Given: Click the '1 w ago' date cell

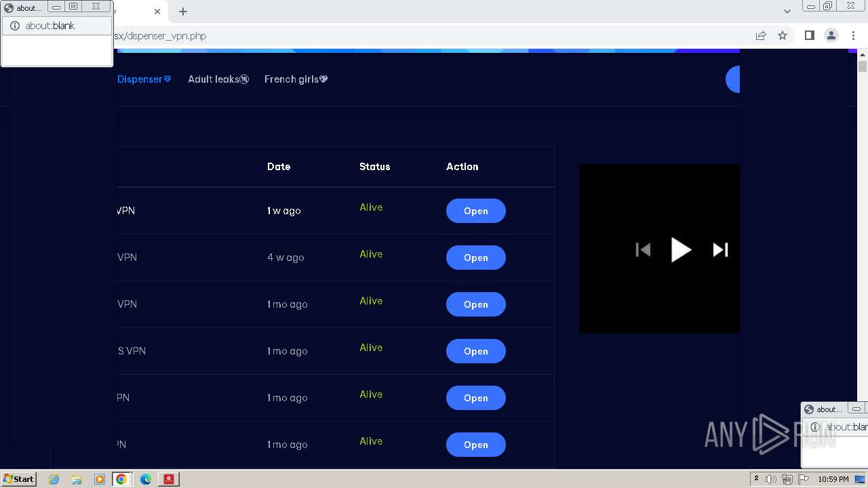Looking at the screenshot, I should (283, 211).
